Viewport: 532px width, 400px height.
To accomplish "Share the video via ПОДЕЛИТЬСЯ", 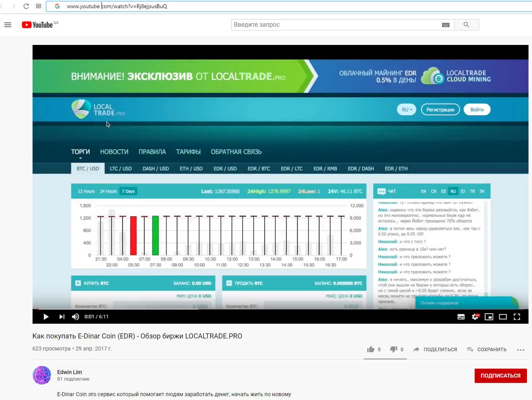I will pyautogui.click(x=435, y=349).
